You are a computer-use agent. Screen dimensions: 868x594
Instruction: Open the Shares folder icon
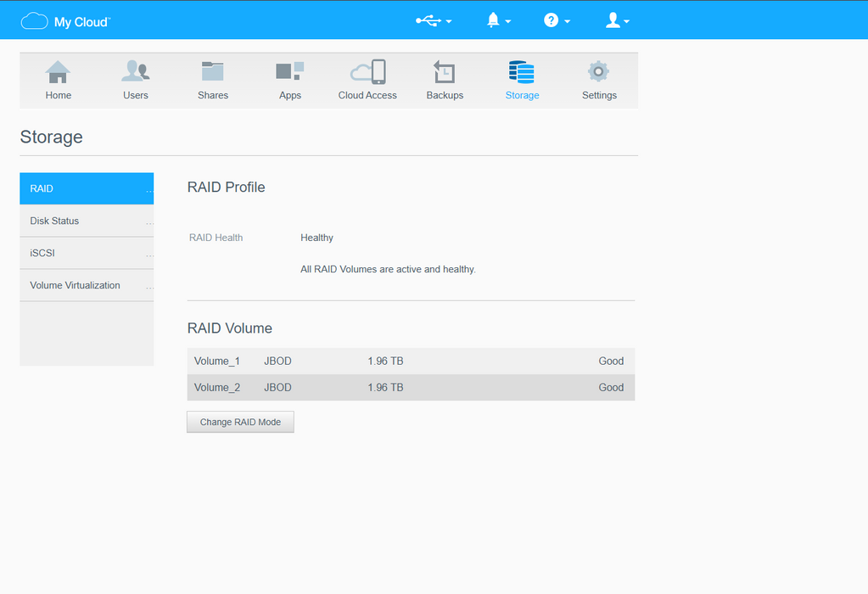coord(213,71)
